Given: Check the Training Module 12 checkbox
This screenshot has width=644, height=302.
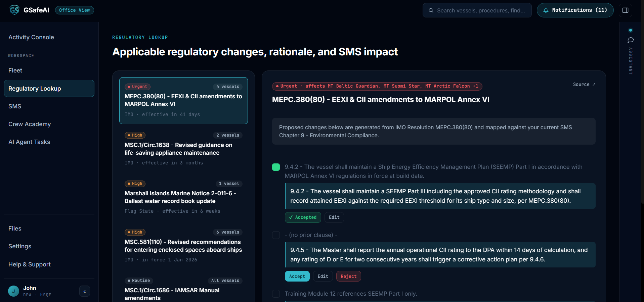Looking at the screenshot, I should (x=276, y=294).
